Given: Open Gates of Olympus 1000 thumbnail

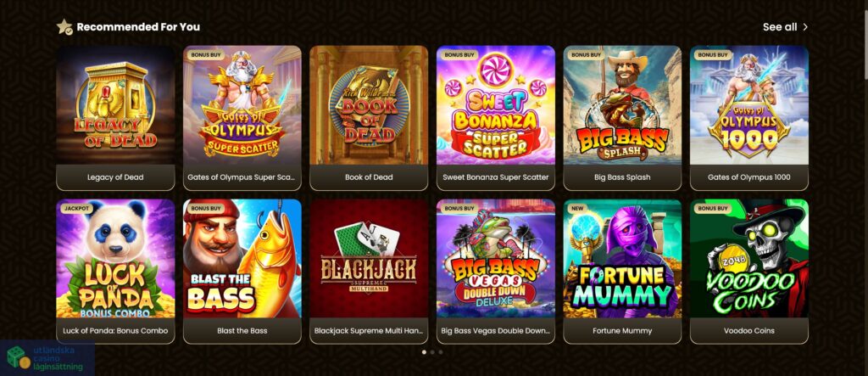Looking at the screenshot, I should point(749,104).
